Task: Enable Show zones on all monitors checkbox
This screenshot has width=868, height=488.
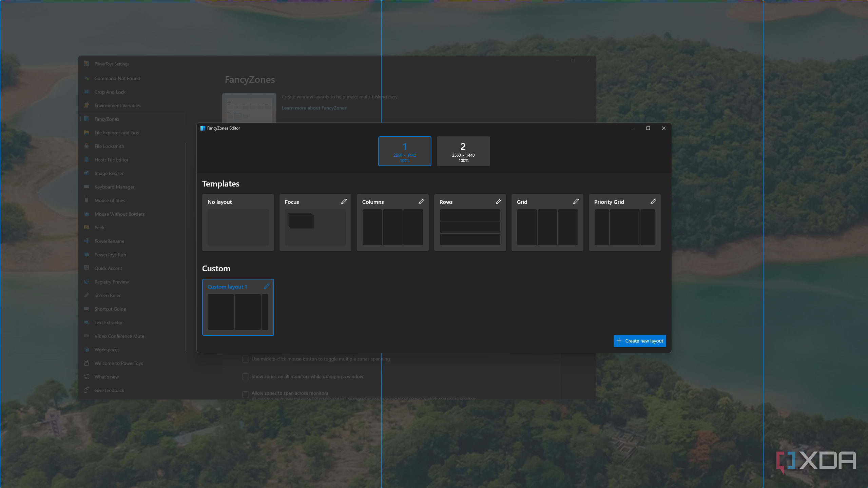Action: pyautogui.click(x=245, y=377)
